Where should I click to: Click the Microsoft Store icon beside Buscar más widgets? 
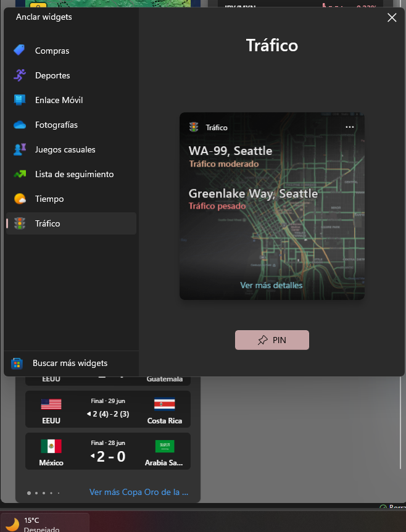pos(17,364)
